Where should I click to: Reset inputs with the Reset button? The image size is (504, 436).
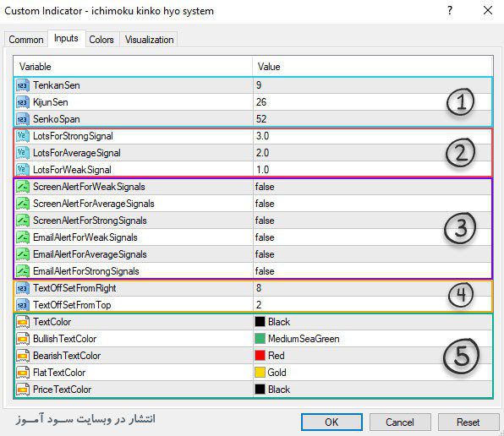(x=468, y=422)
